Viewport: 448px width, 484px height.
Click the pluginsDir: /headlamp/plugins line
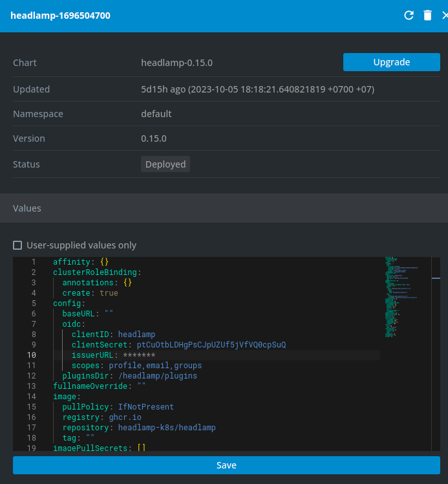click(129, 376)
